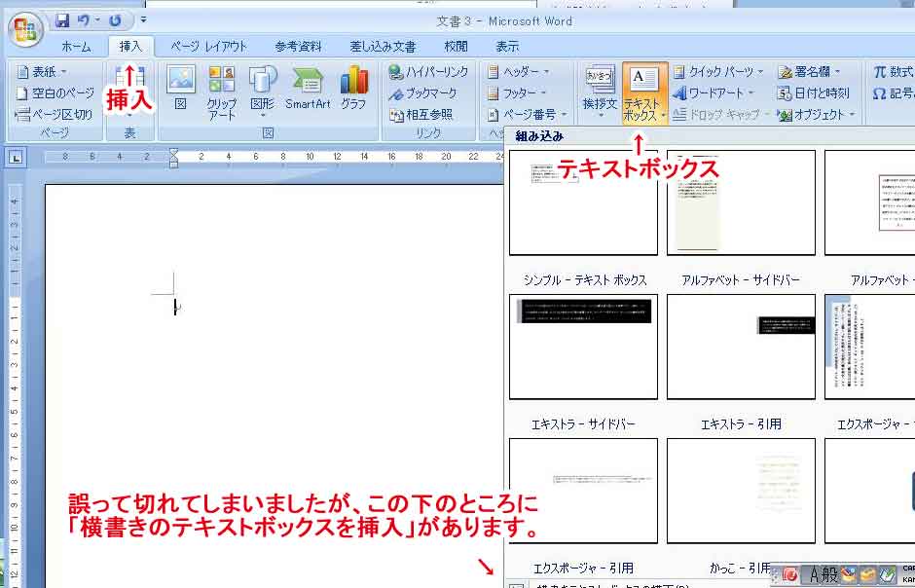915x588 pixels.
Task: Save the document from quick access toolbar
Action: (62, 21)
